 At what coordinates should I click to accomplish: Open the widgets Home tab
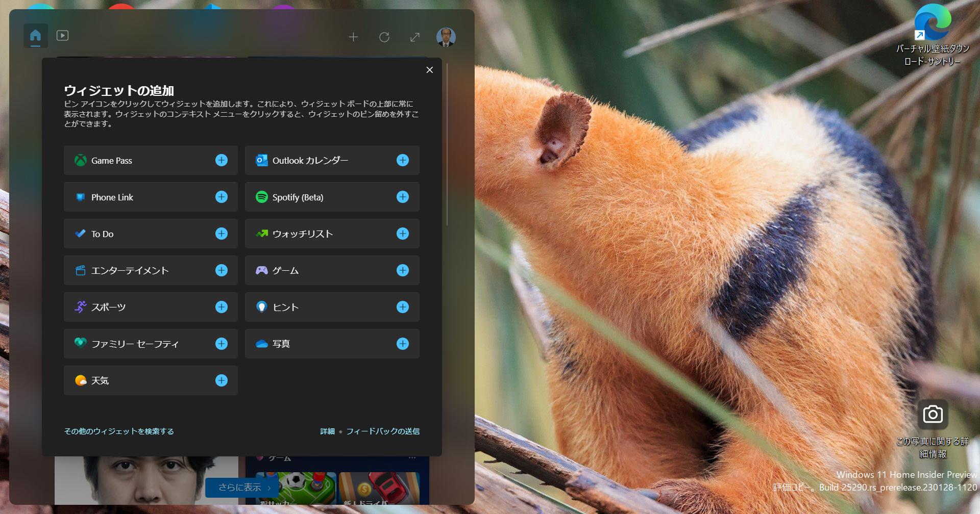35,36
